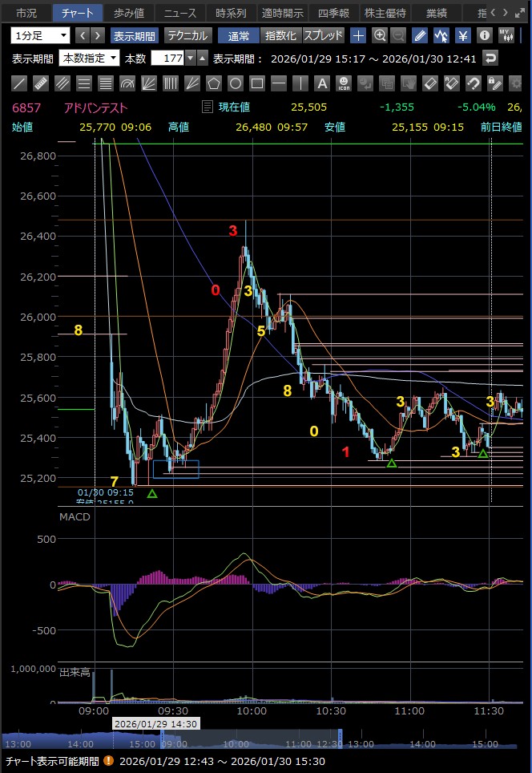Screen dimensions: 532x773
Task: Select the trend line drawing tool
Action: coord(20,83)
